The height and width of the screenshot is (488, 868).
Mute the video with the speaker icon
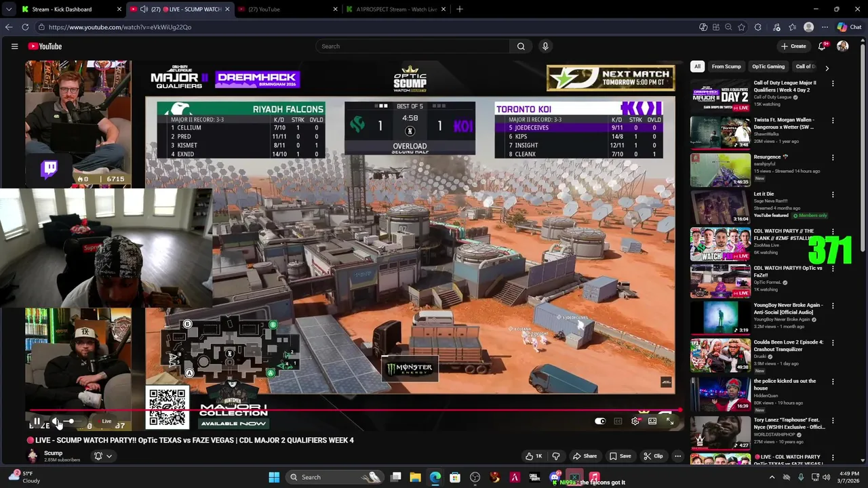(x=57, y=422)
